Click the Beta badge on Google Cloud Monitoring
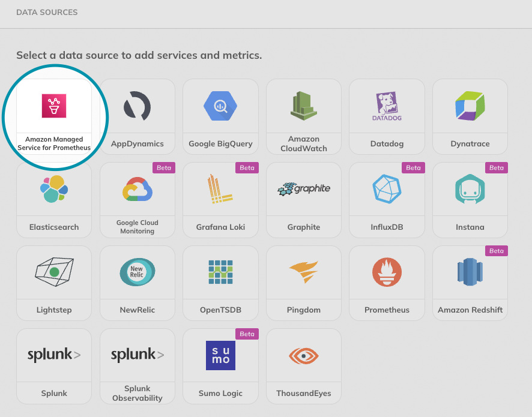Viewport: 532px width, 417px height. [164, 168]
